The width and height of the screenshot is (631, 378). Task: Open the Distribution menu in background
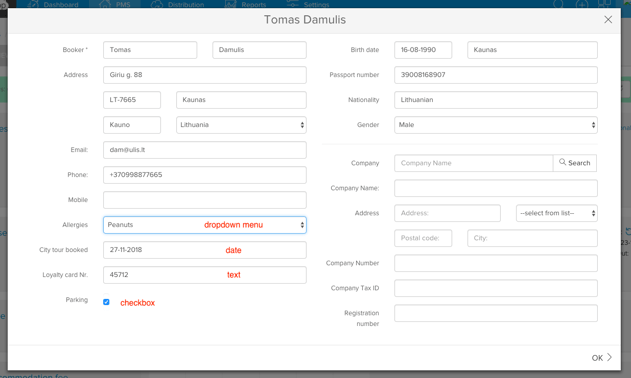point(177,4)
